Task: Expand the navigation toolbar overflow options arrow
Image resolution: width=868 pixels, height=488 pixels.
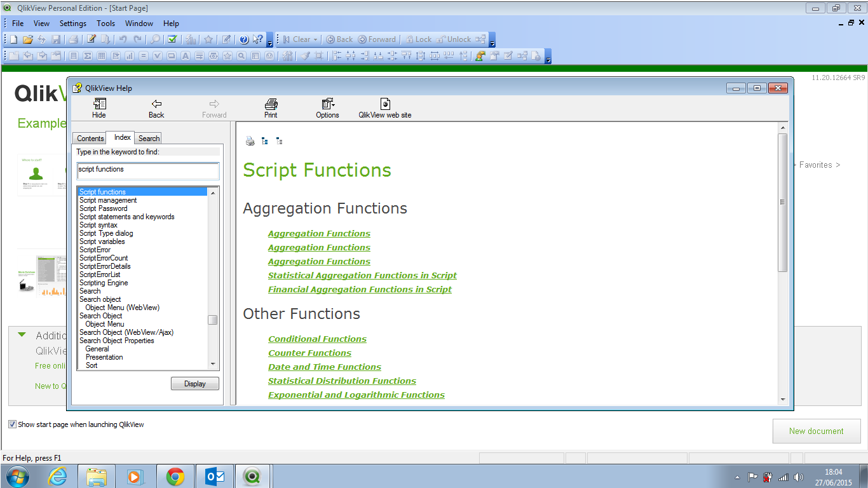Action: [492, 43]
